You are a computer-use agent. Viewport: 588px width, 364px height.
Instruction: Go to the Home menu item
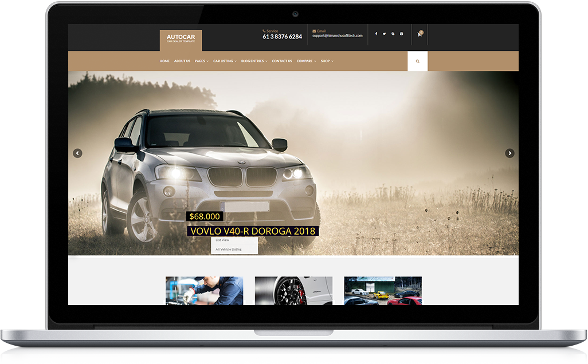[x=164, y=61]
